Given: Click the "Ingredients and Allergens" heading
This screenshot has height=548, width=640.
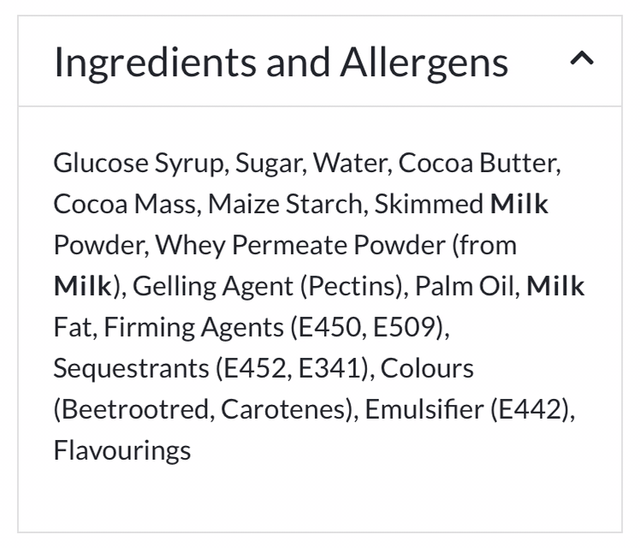Looking at the screenshot, I should 281,62.
